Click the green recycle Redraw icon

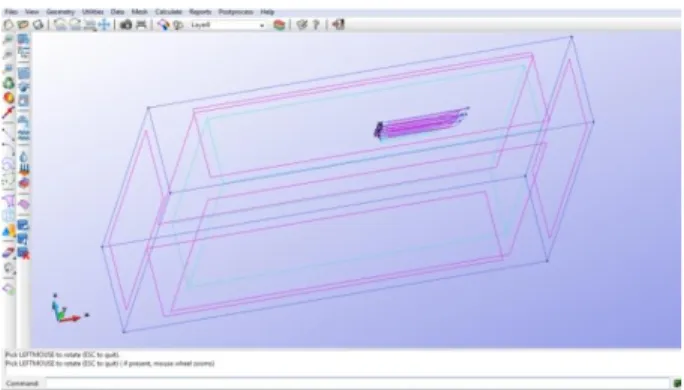8,83
